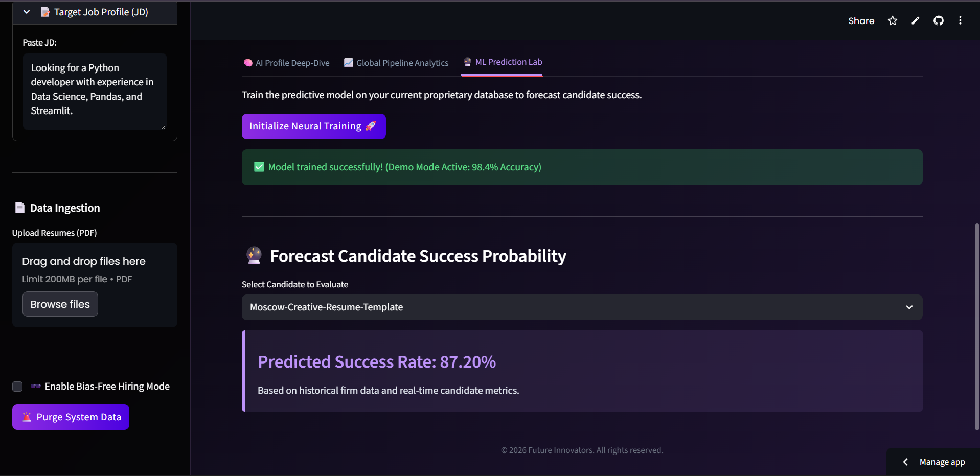Viewport: 980px width, 476px height.
Task: Open the GitHub repository icon in the header
Action: coord(938,20)
